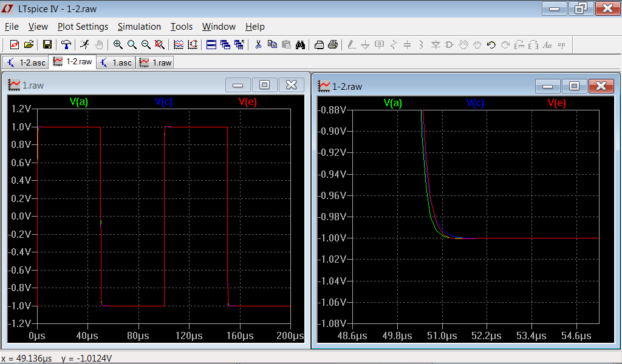Click the zoom in magnifier icon
Image resolution: width=622 pixels, height=364 pixels.
(118, 44)
